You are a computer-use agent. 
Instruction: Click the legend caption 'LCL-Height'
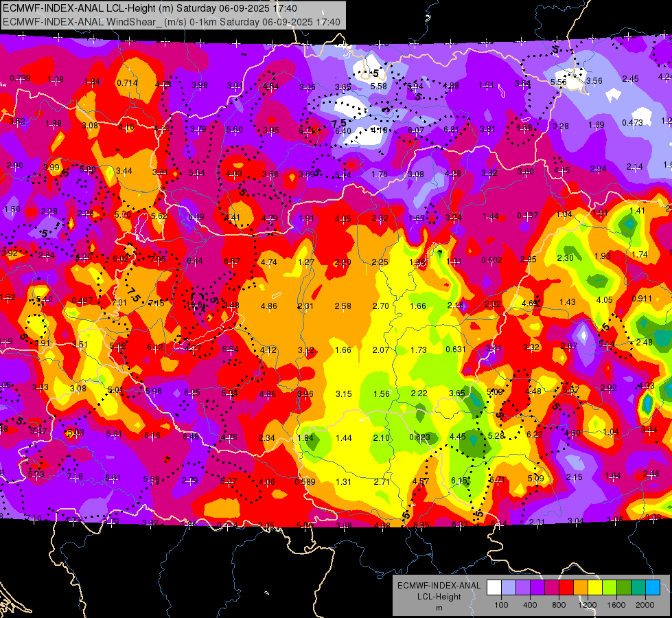click(x=439, y=597)
